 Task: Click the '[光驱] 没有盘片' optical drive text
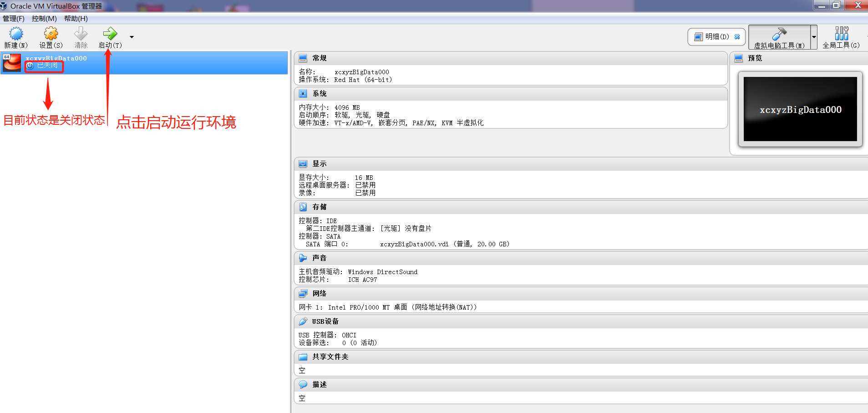406,229
